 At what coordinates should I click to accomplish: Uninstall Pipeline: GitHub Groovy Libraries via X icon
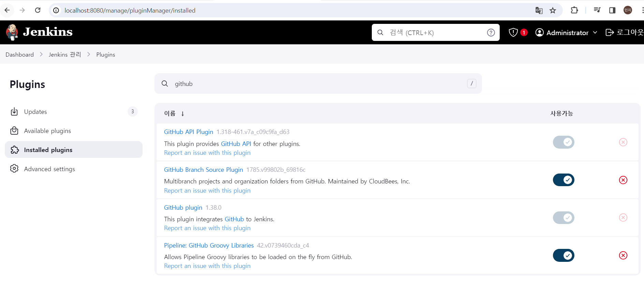(x=623, y=255)
